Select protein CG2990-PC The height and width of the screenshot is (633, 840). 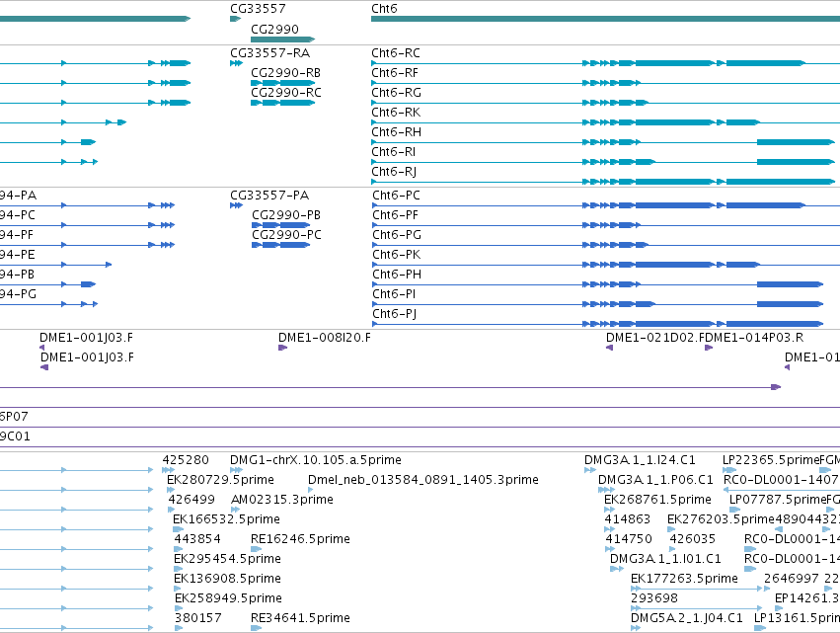coord(286,235)
